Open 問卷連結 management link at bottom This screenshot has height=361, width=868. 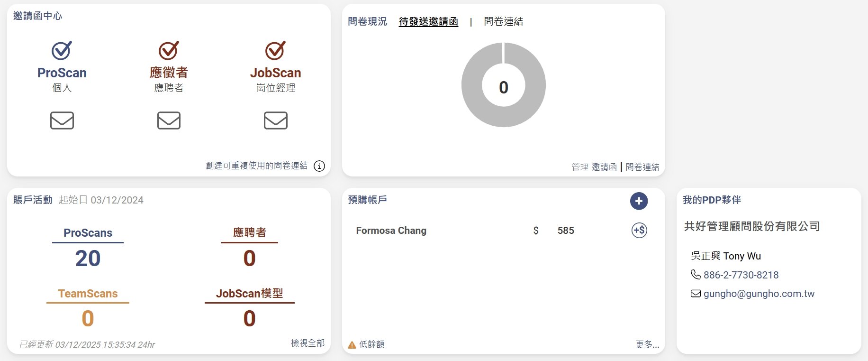click(642, 167)
